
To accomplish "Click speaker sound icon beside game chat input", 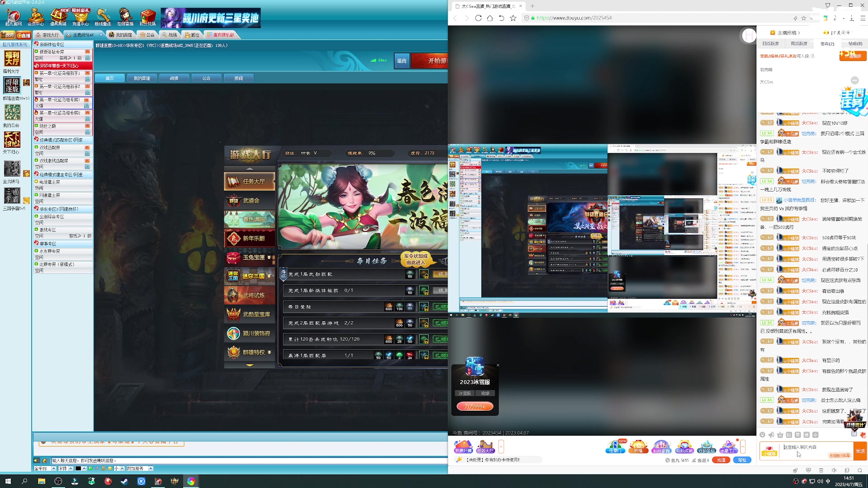I will point(37,460).
